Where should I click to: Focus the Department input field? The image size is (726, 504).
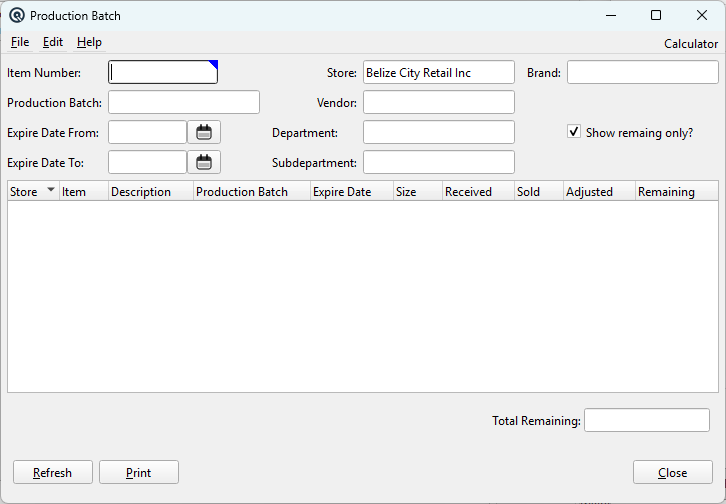point(438,132)
